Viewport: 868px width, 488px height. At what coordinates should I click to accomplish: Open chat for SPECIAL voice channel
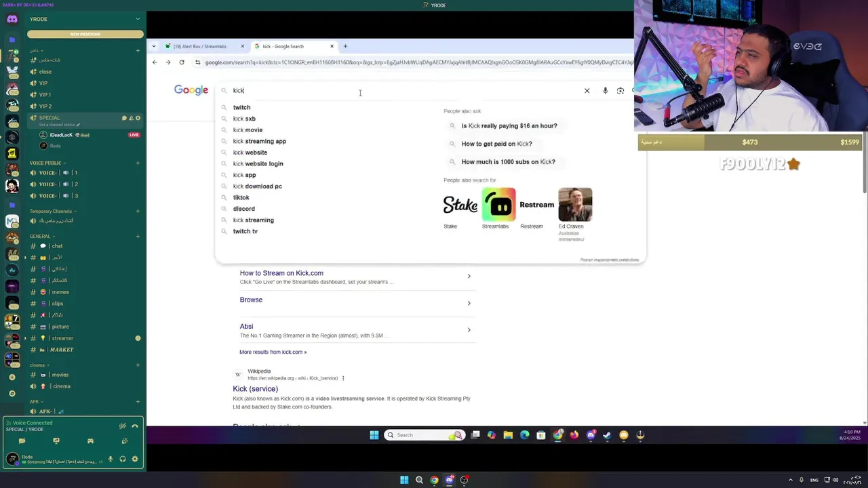pos(124,118)
